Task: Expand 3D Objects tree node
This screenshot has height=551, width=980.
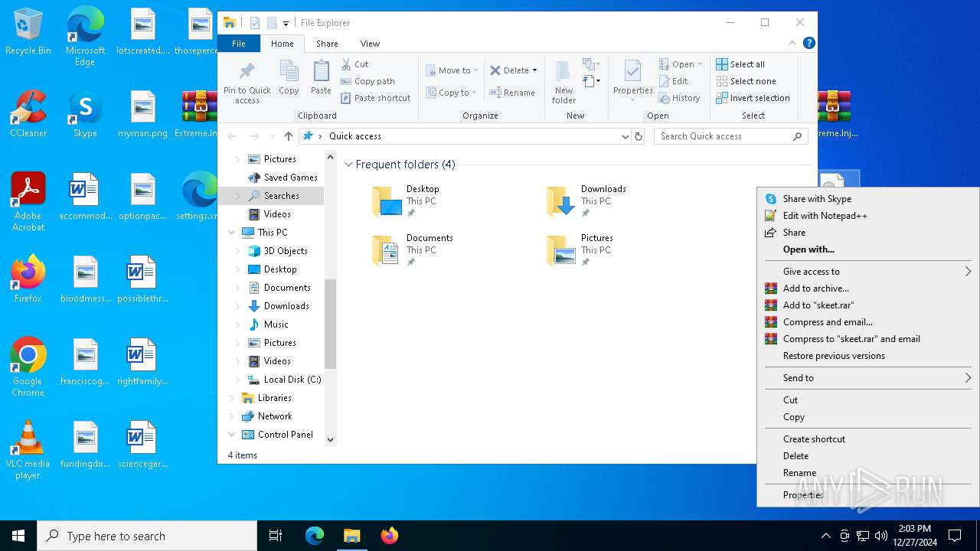Action: (237, 251)
